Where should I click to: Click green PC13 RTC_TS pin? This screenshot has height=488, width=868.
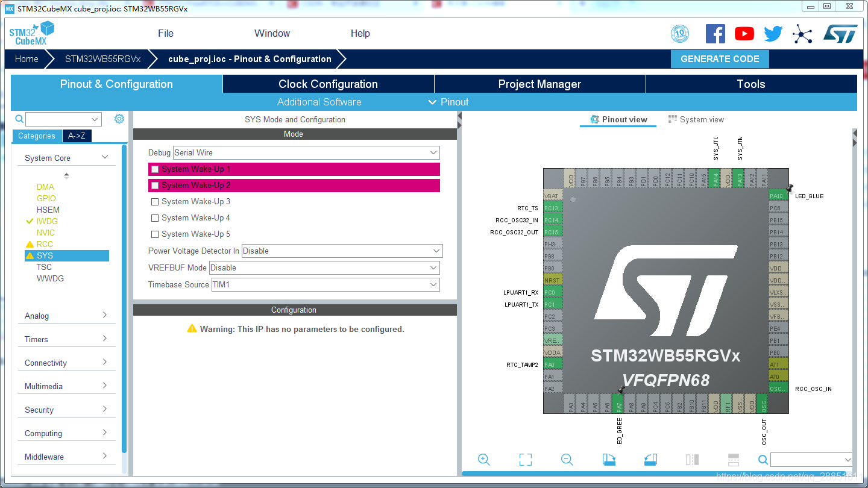[x=553, y=208]
